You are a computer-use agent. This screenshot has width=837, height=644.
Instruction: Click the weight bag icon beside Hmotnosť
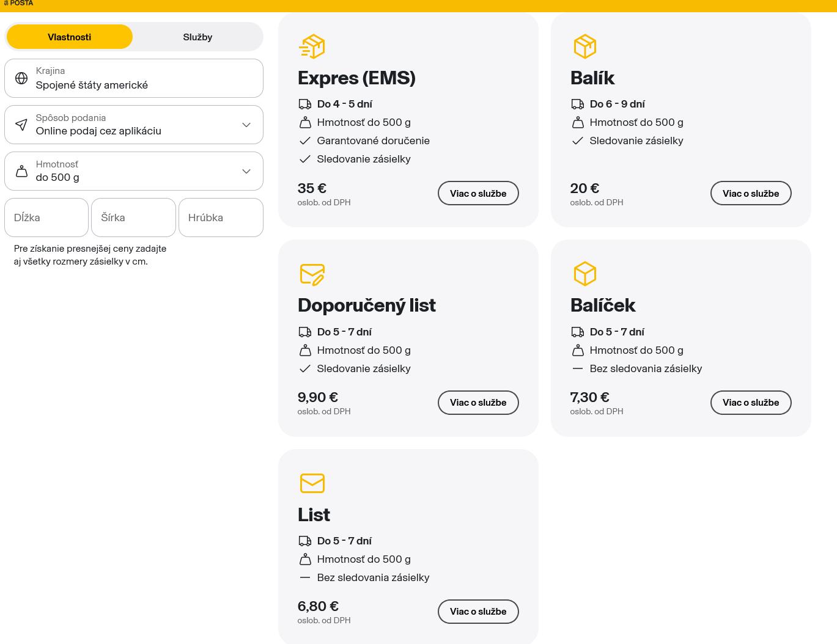click(21, 171)
